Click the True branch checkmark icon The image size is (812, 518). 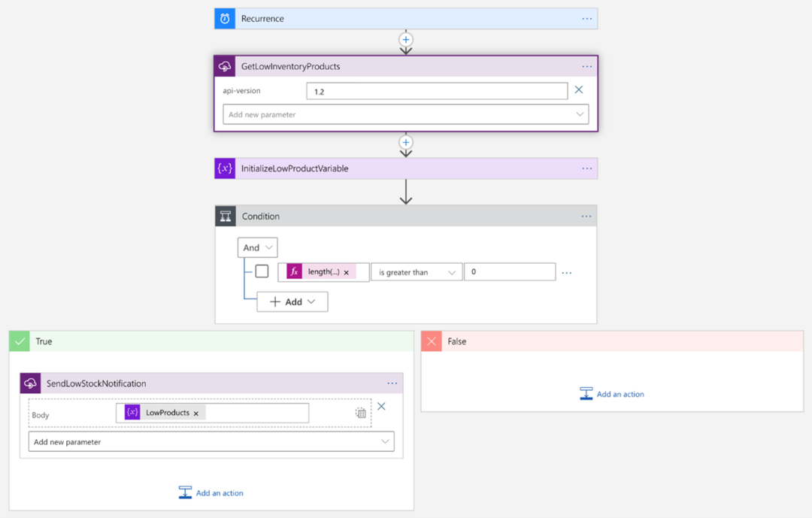click(x=20, y=341)
